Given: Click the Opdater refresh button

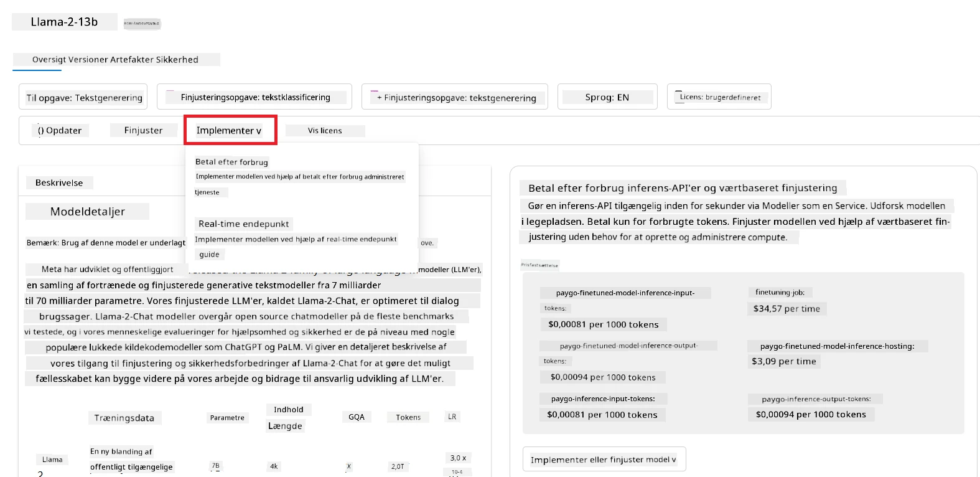Looking at the screenshot, I should pos(60,130).
